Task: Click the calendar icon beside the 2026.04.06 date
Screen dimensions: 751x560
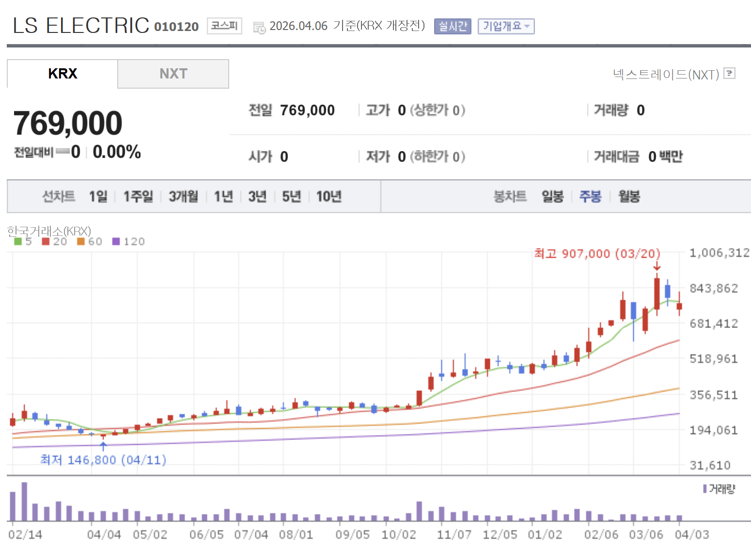Action: pos(259,28)
